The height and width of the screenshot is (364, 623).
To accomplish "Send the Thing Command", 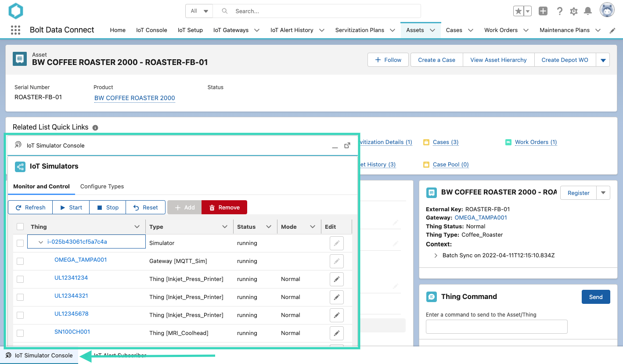I will [x=596, y=297].
